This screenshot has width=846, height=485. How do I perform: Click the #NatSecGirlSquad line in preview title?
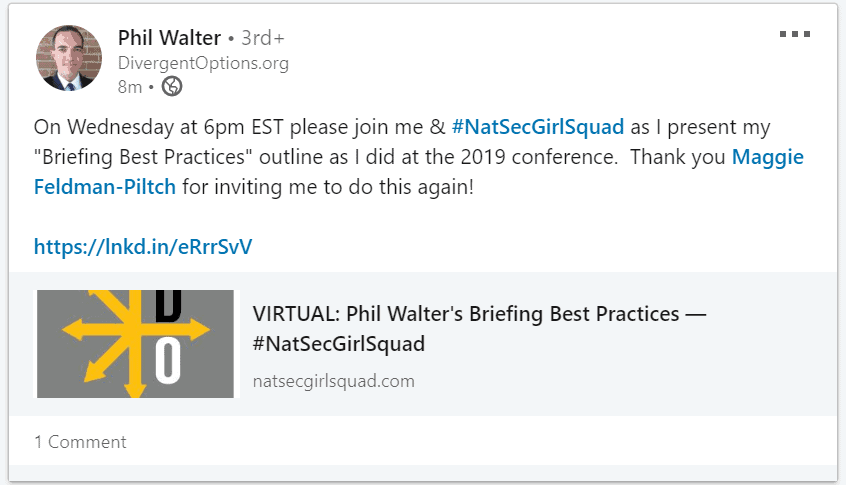point(339,344)
